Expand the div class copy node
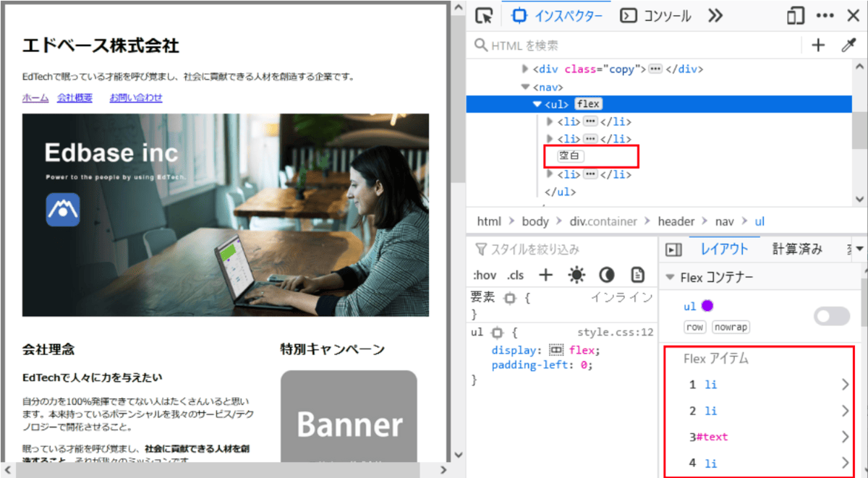The width and height of the screenshot is (868, 478). tap(525, 69)
